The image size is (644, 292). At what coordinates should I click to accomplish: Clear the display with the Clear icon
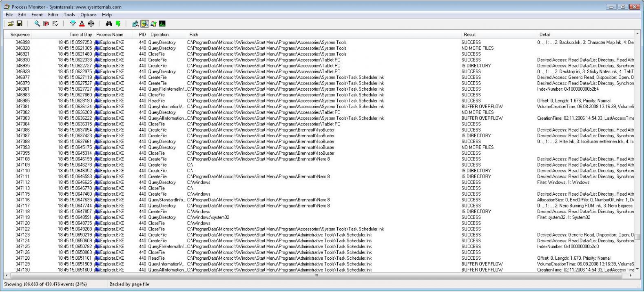[x=55, y=24]
